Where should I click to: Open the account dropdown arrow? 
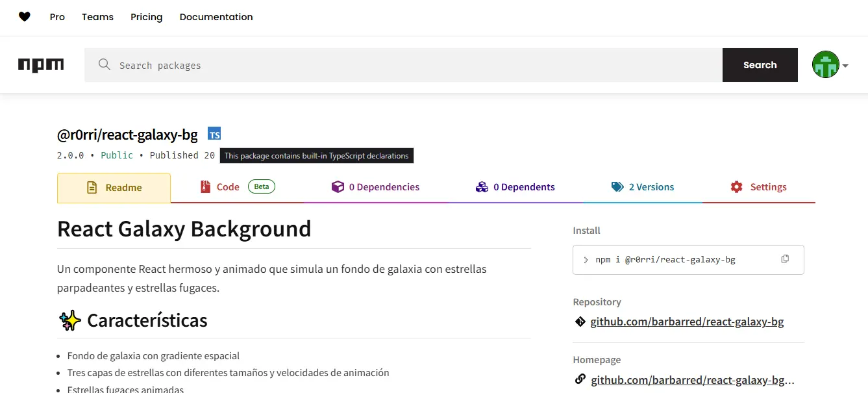click(845, 66)
